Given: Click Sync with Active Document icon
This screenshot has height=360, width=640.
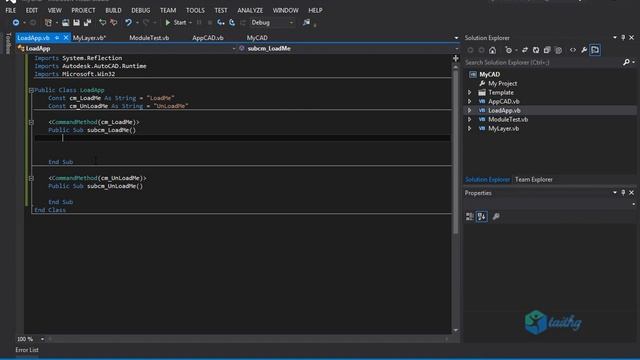Looking at the screenshot, I should click(x=525, y=50).
